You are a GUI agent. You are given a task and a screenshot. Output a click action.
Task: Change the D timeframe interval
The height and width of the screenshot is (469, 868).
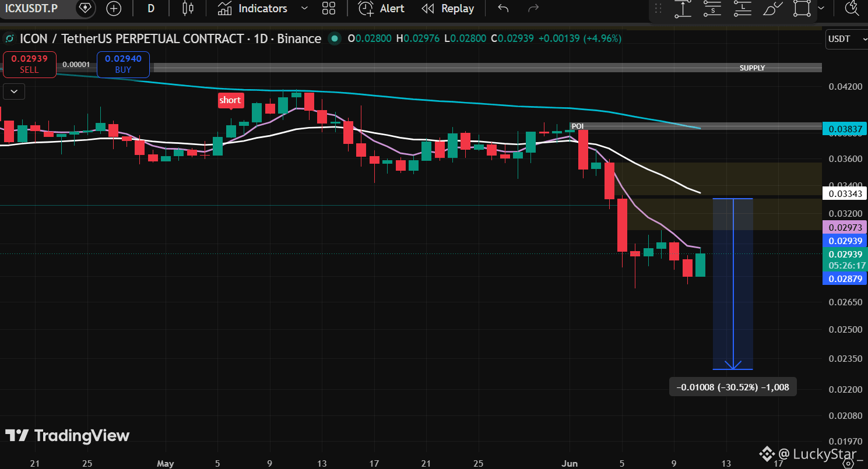(x=151, y=8)
